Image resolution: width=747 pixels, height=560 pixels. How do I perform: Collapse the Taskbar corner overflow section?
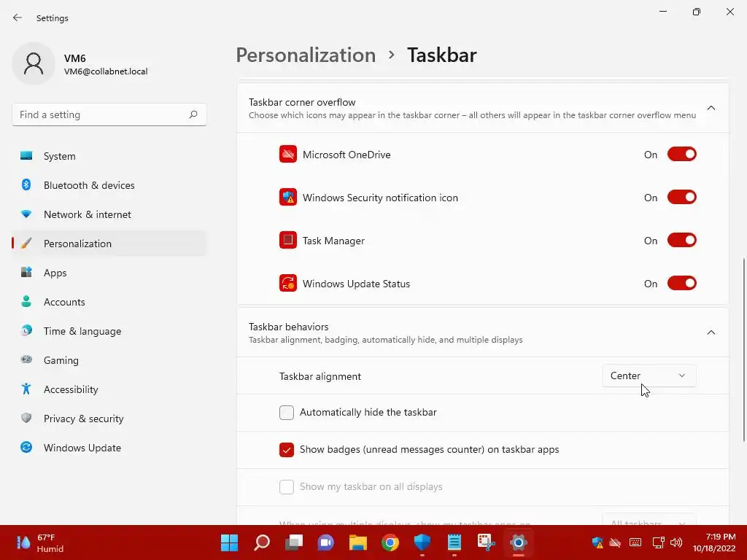(711, 108)
